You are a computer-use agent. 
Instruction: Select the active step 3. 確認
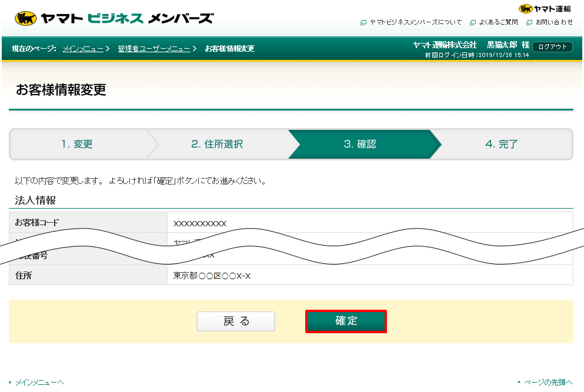[x=359, y=145]
